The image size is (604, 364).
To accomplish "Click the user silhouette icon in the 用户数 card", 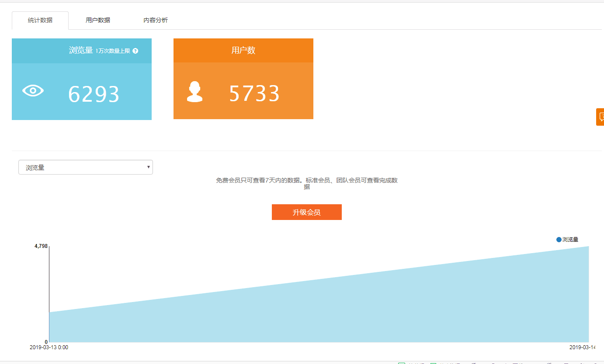I will pyautogui.click(x=194, y=92).
